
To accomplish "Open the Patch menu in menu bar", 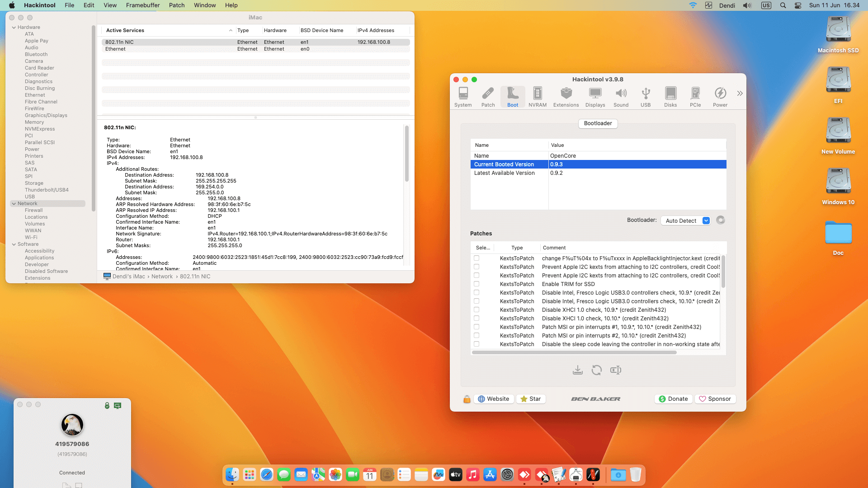I will click(x=177, y=5).
